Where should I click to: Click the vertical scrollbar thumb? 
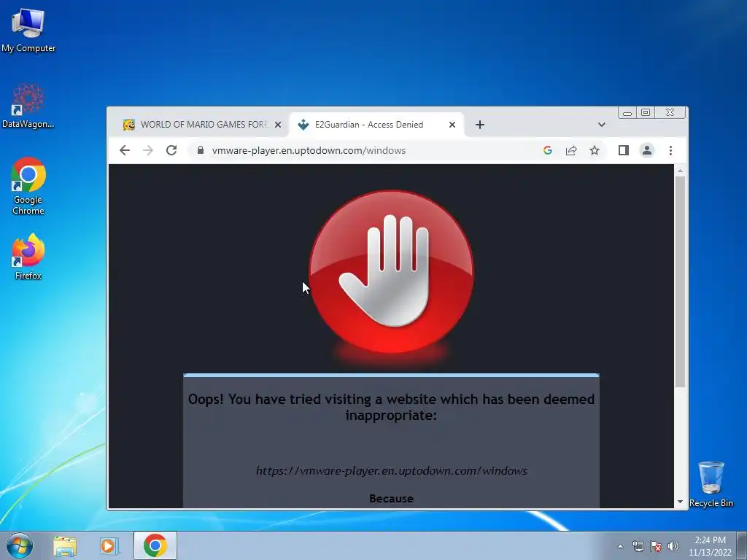tap(681, 281)
